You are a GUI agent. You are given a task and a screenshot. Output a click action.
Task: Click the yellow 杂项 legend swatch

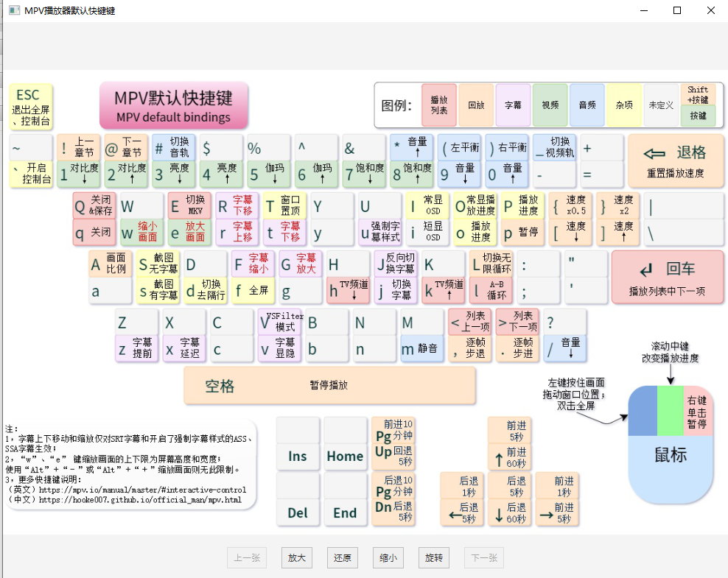coord(624,105)
